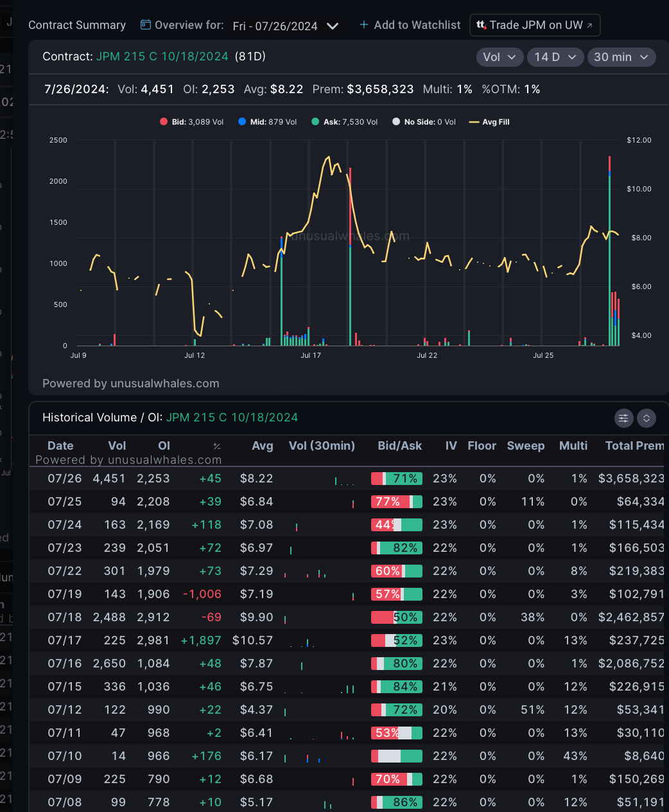
Task: Click the OI: 2,253 summary value
Action: pos(209,89)
